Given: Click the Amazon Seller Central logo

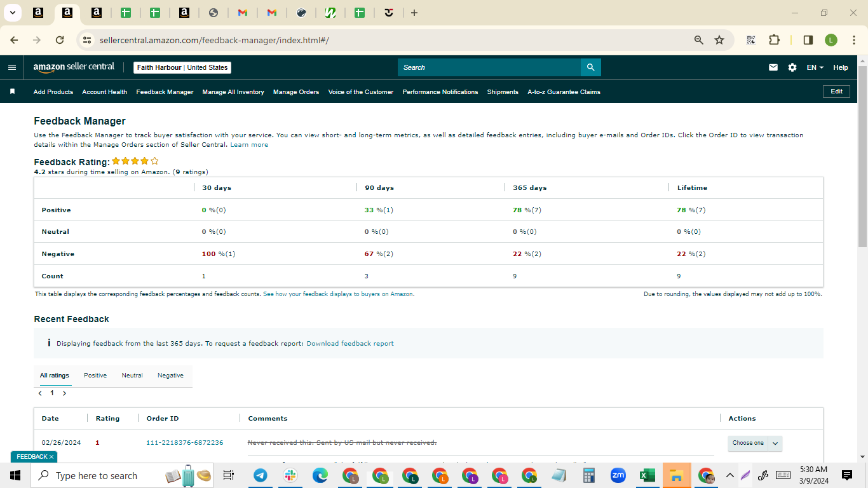Looking at the screenshot, I should (x=74, y=67).
